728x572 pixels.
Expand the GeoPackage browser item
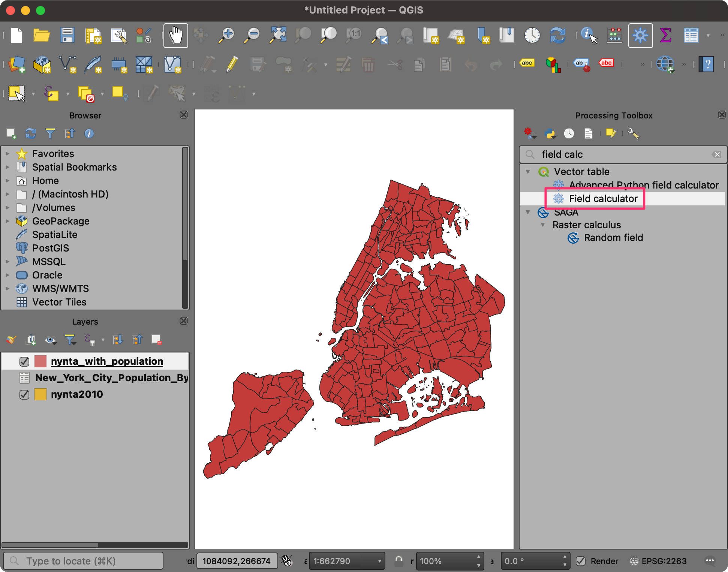pos(7,221)
